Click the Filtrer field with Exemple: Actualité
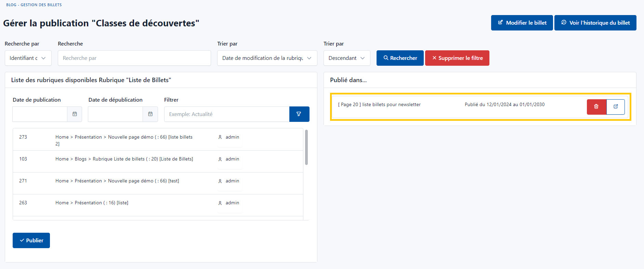 (x=226, y=114)
